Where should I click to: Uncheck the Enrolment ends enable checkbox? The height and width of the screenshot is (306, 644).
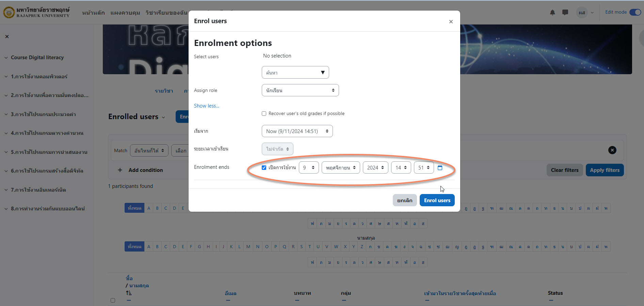264,167
